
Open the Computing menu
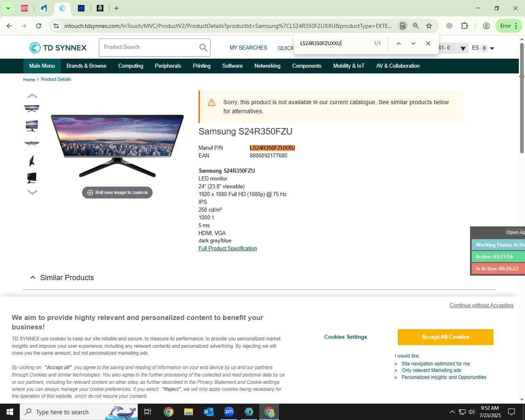(131, 66)
